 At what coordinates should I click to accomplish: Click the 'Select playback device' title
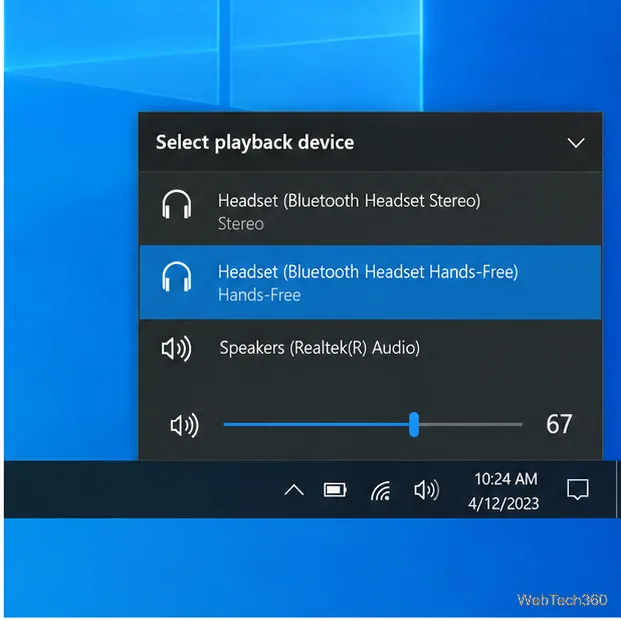click(x=255, y=143)
